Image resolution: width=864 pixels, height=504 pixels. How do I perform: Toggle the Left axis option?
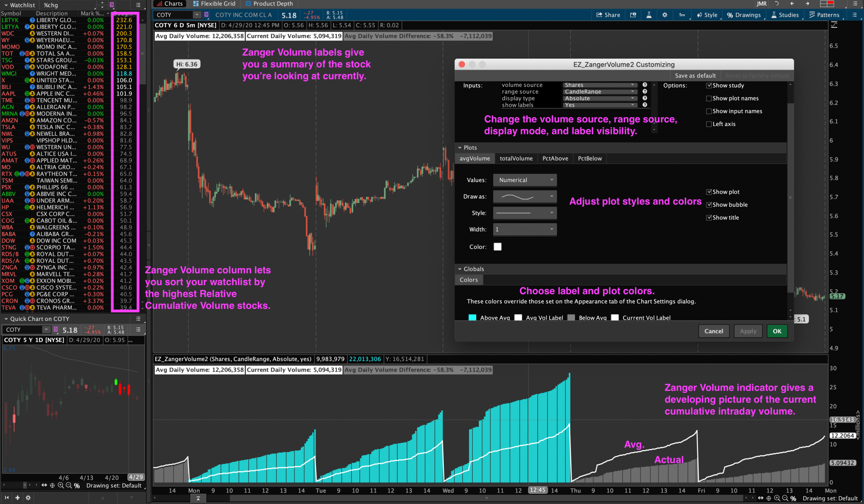point(709,124)
